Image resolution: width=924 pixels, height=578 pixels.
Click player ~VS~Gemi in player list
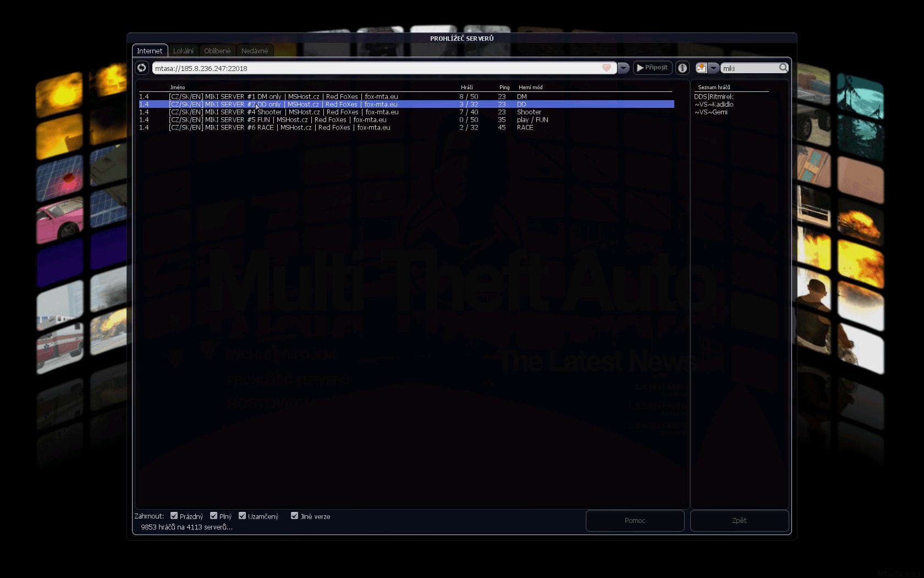click(x=711, y=112)
